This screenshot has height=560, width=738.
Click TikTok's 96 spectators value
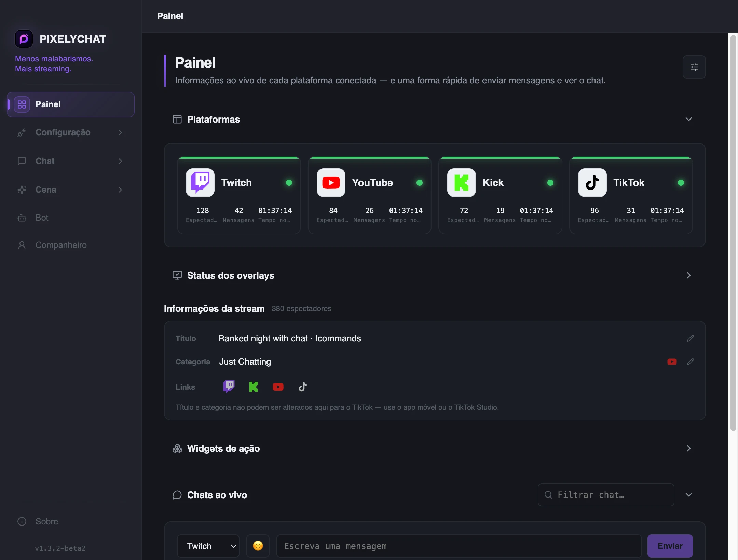pos(594,210)
